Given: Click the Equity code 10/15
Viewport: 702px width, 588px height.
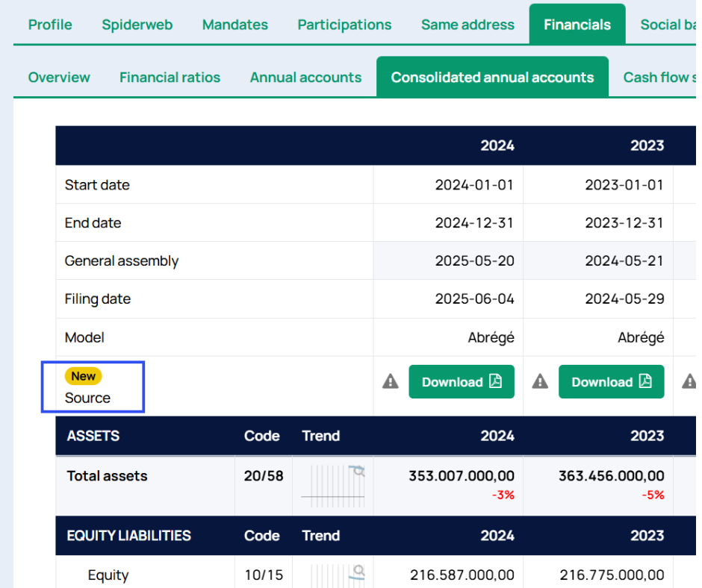Looking at the screenshot, I should (264, 575).
